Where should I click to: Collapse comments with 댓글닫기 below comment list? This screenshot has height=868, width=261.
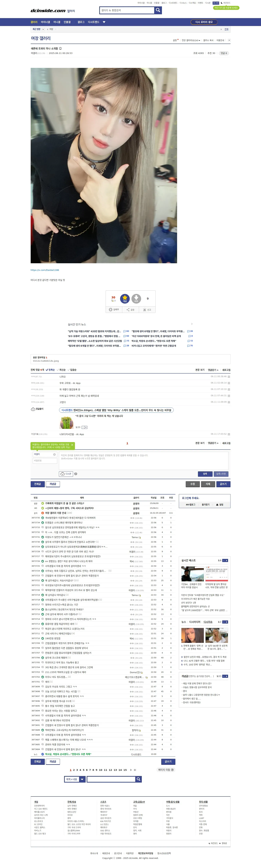point(213,443)
